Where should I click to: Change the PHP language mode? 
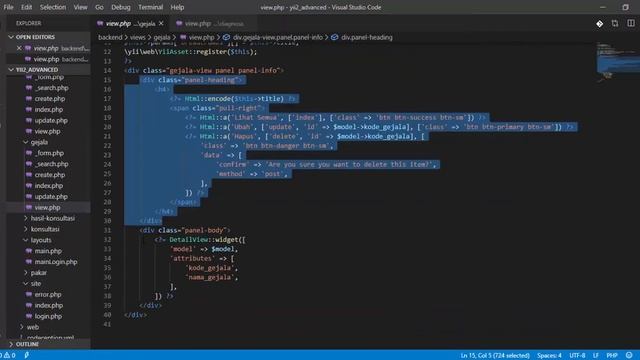point(611,355)
